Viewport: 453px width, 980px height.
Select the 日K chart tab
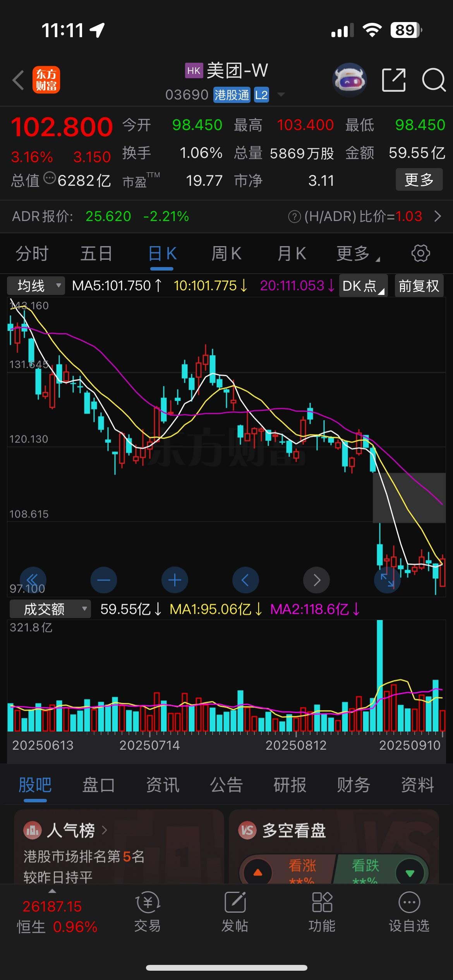click(x=162, y=254)
